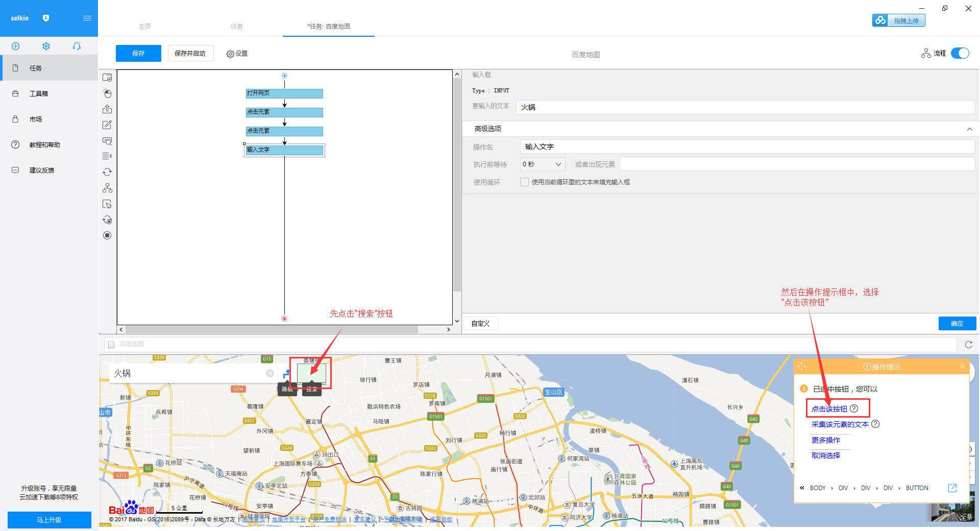Click the 马上升级 button
The height and width of the screenshot is (531, 980).
49,520
